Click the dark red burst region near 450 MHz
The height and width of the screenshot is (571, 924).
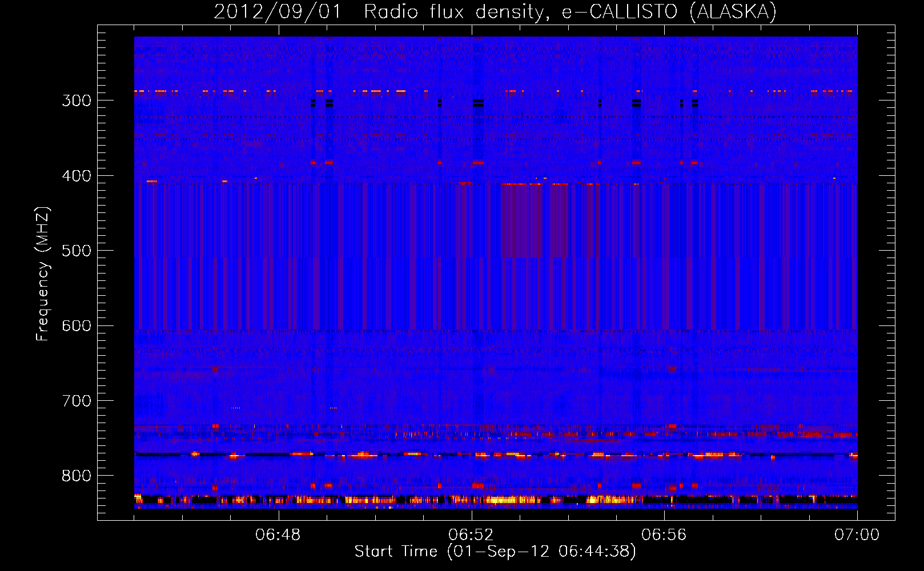(521, 220)
